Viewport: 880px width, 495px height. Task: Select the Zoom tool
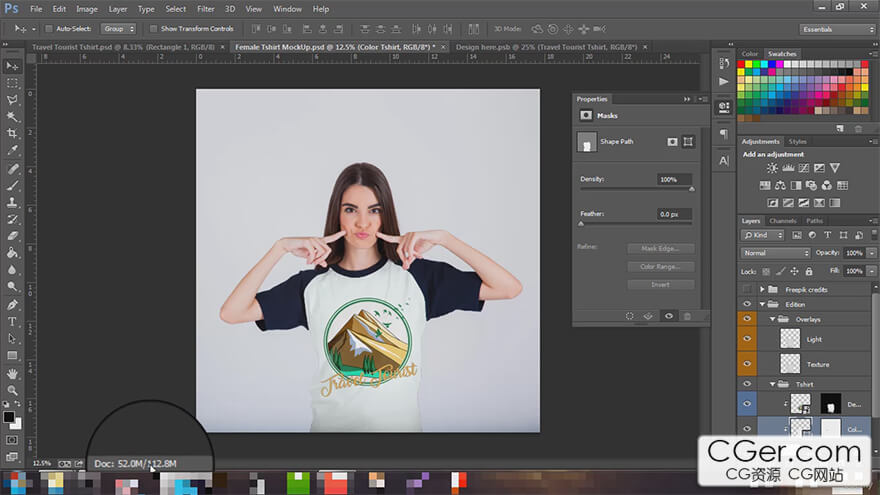[12, 391]
